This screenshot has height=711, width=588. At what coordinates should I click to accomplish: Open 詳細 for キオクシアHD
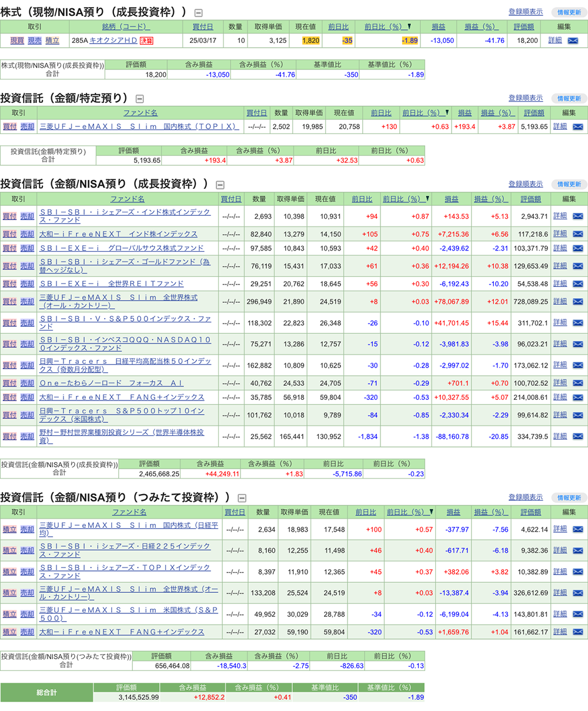[555, 41]
